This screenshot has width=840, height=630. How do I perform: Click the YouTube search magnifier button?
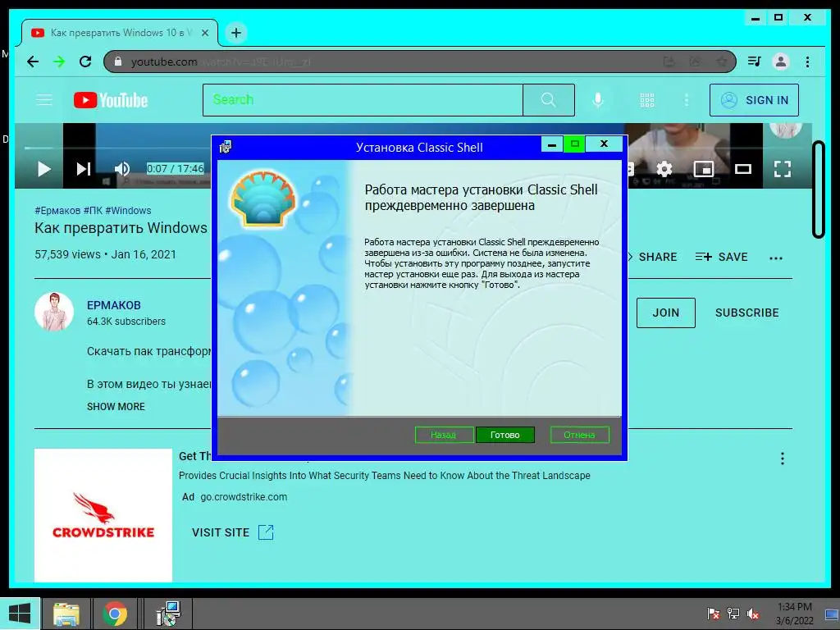[x=549, y=99]
